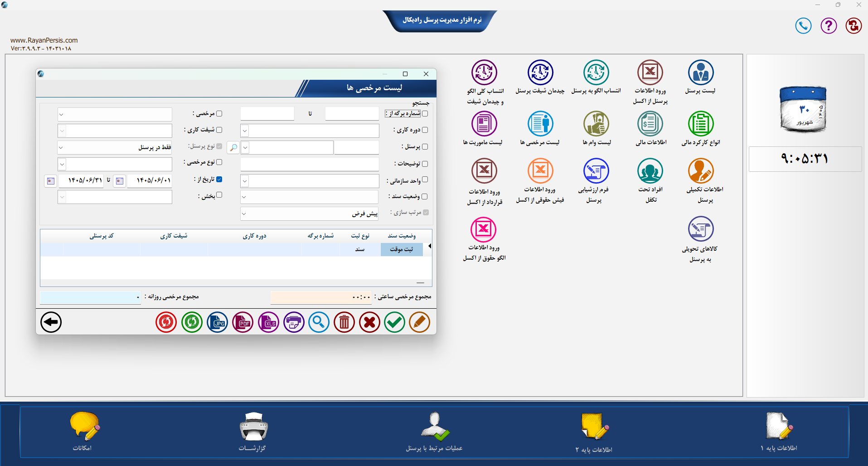This screenshot has height=466, width=868.
Task: Open the 'اطلاعات پایه ۲' bottom menu
Action: click(594, 432)
